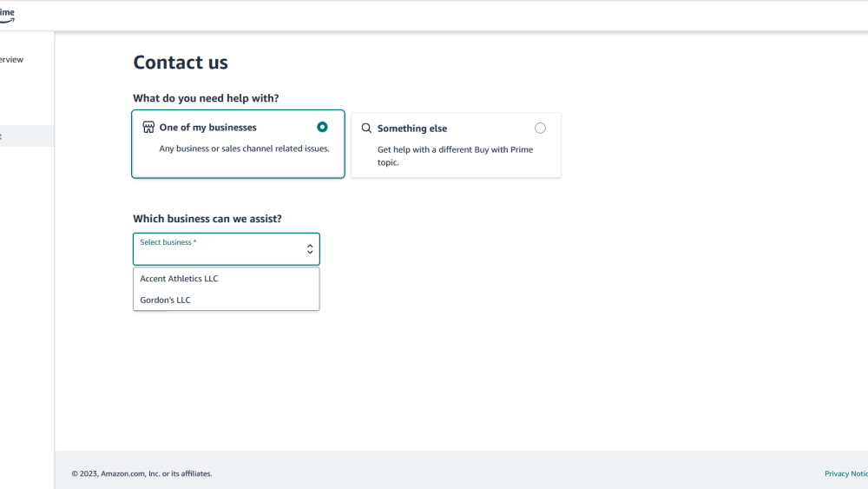Viewport: 868px width, 489px height.
Task: Choose Gordon's LLC from the list
Action: [x=166, y=300]
